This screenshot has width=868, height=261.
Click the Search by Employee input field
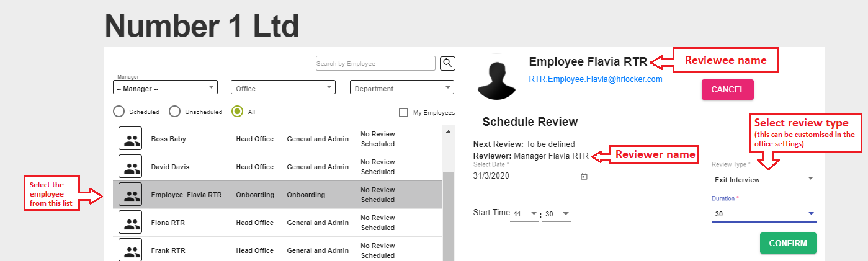[375, 63]
